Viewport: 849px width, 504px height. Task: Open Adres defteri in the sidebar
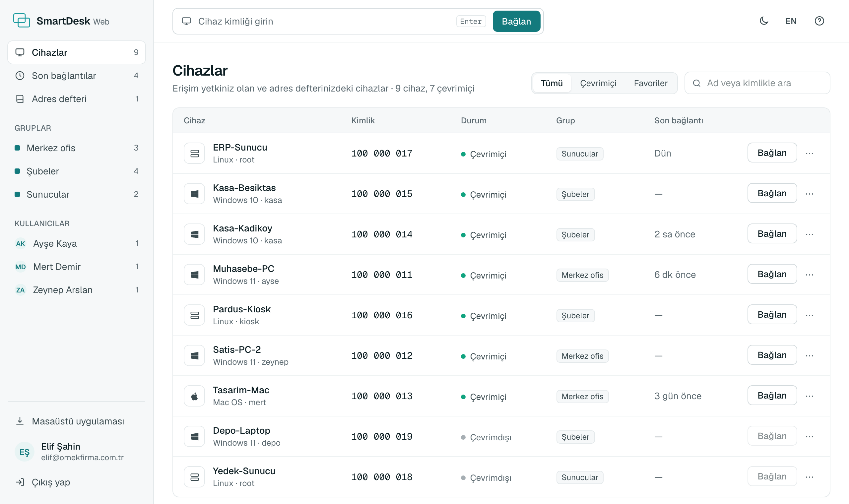click(x=76, y=99)
